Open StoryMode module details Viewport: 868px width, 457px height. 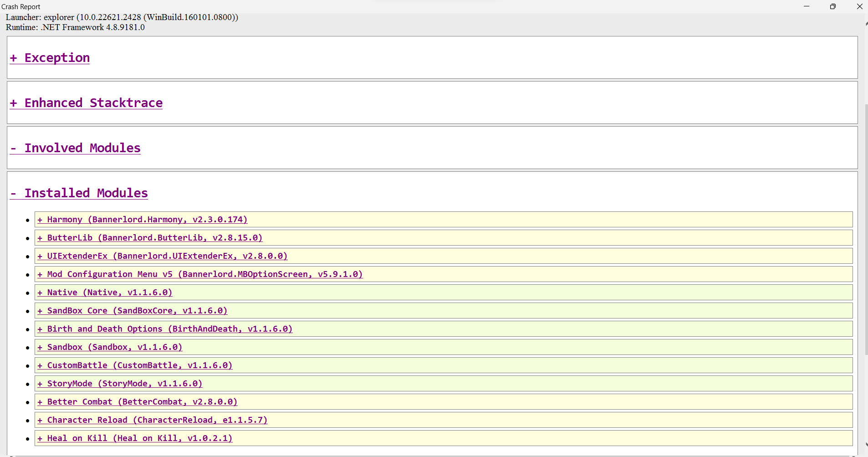(x=120, y=384)
